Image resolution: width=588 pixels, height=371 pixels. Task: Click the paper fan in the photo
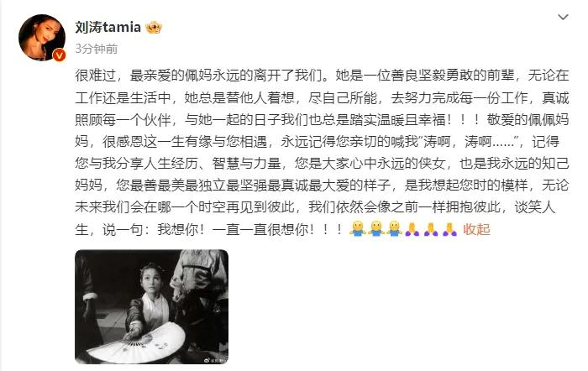pyautogui.click(x=137, y=343)
